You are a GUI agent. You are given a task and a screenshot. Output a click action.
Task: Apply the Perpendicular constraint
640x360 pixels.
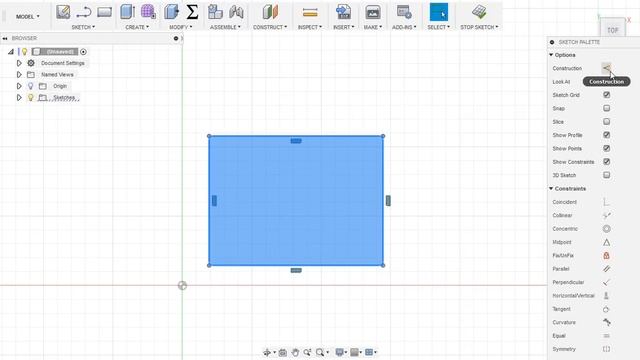[607, 282]
